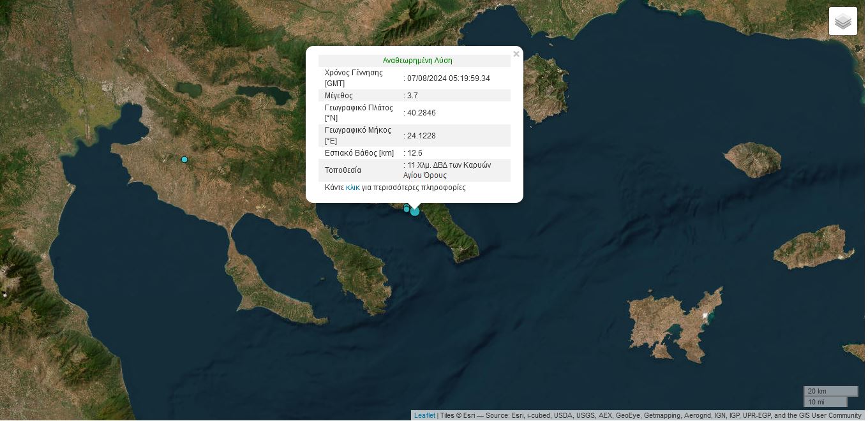Close the earthquake info popup
Screen dimensions: 868x421
click(x=516, y=54)
